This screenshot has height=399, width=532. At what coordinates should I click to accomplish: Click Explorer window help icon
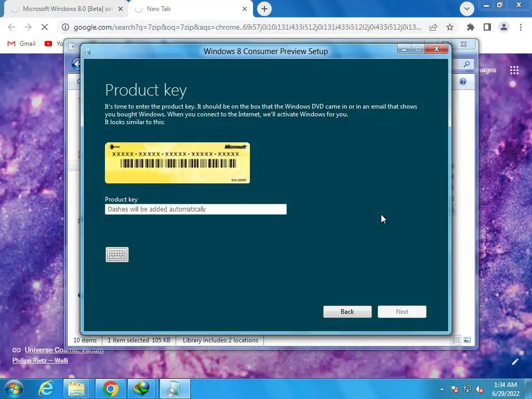[463, 82]
